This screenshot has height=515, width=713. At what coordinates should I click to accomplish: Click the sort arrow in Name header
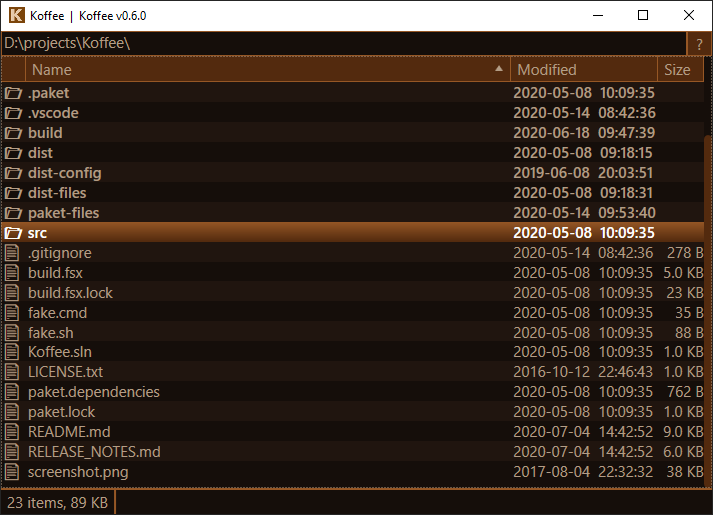[499, 69]
